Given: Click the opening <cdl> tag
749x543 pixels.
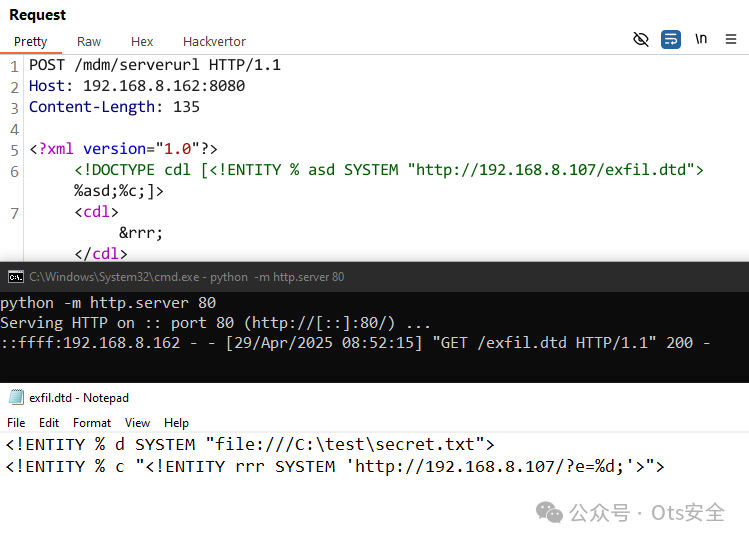Looking at the screenshot, I should click(x=96, y=212).
